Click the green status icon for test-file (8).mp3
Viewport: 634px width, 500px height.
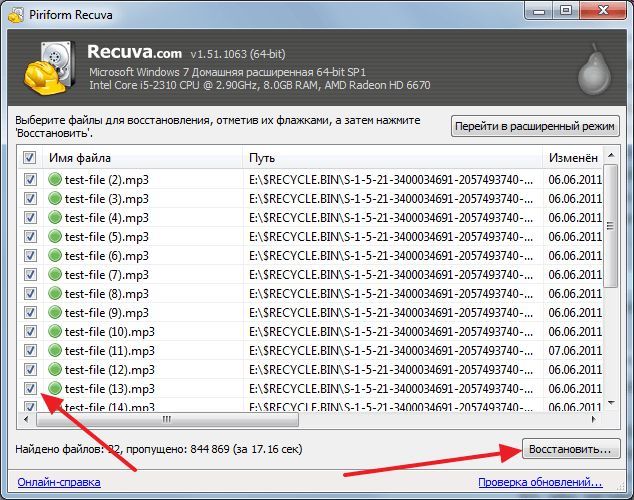click(55, 293)
